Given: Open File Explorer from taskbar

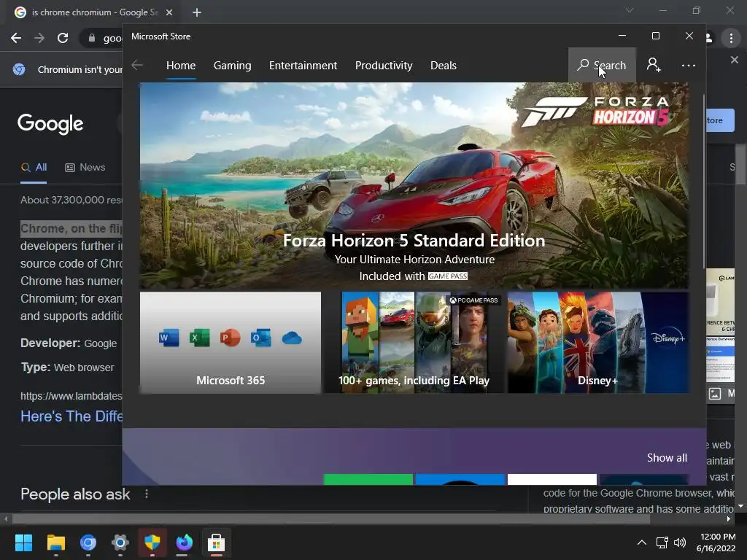Looking at the screenshot, I should click(x=56, y=542).
